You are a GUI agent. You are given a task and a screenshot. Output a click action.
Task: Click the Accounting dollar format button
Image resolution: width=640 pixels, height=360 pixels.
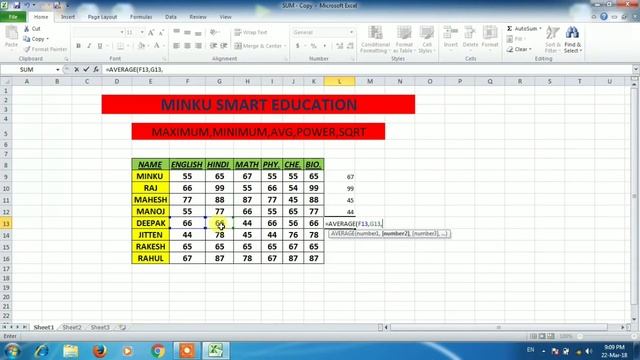(x=298, y=46)
